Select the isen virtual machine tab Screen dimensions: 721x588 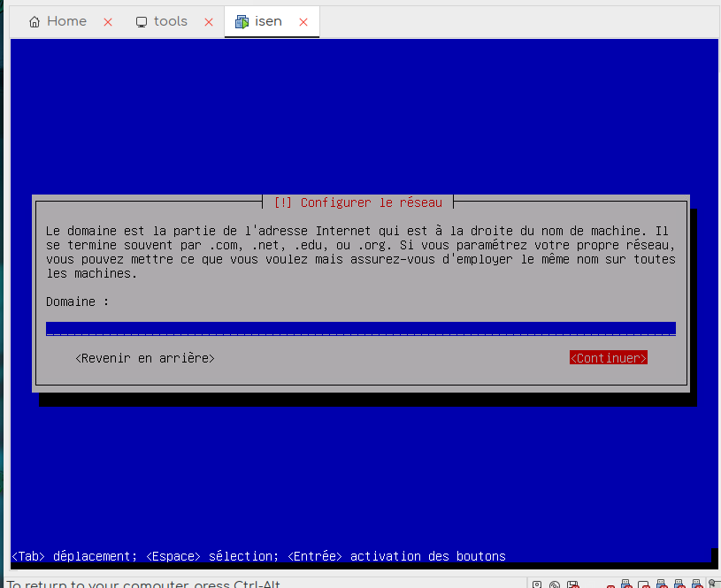coord(268,21)
